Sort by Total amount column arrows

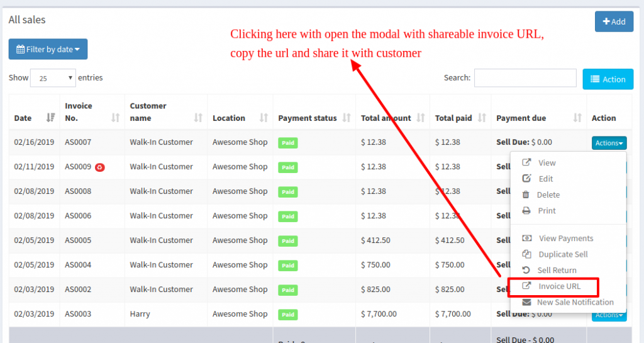click(x=421, y=118)
